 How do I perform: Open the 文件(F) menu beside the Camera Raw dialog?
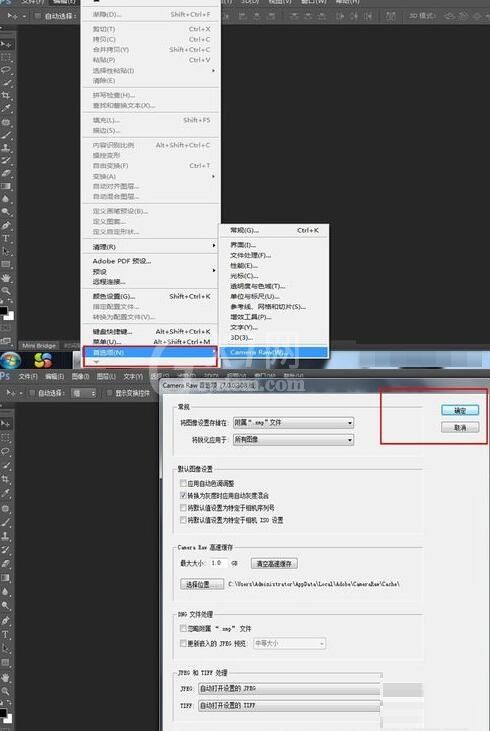pos(28,376)
